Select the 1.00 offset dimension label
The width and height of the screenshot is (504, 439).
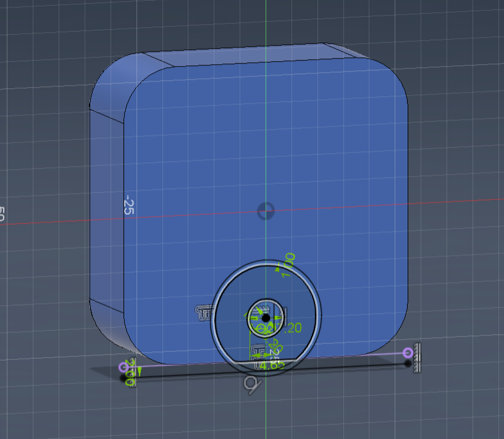click(x=288, y=265)
